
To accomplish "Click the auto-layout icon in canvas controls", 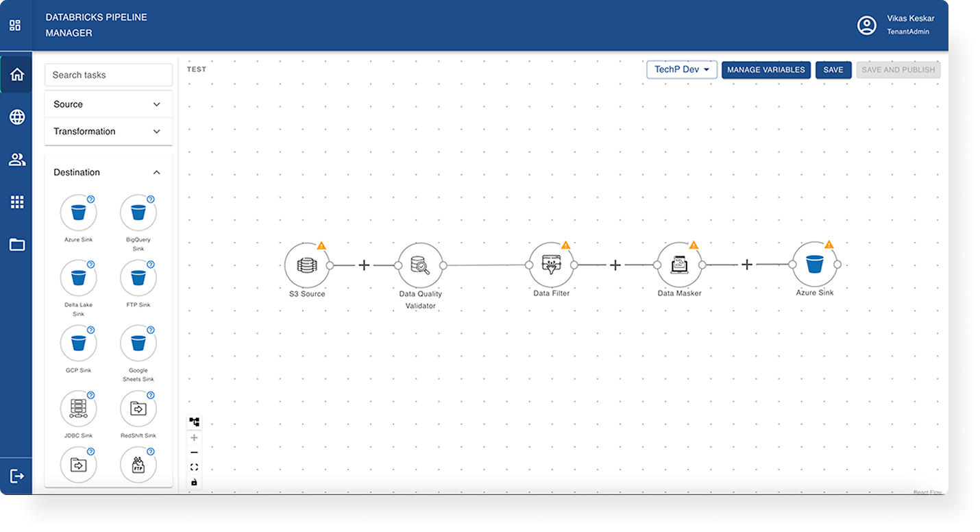I will click(194, 422).
